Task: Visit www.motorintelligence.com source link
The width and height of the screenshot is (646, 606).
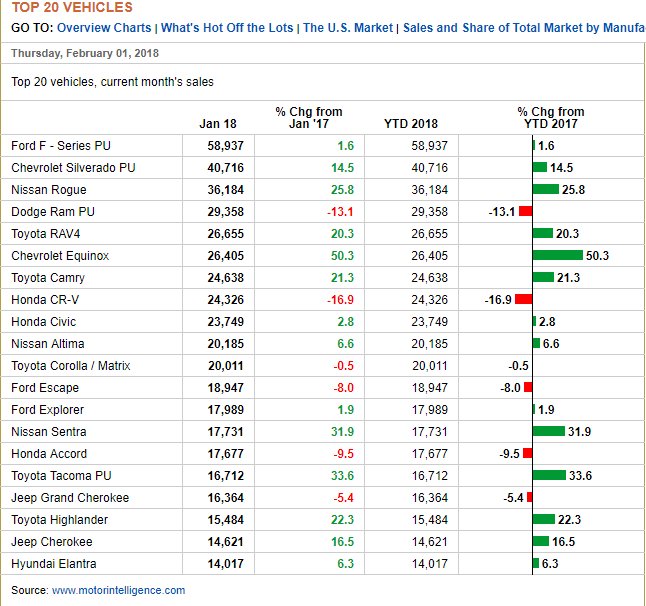Action: (x=118, y=590)
